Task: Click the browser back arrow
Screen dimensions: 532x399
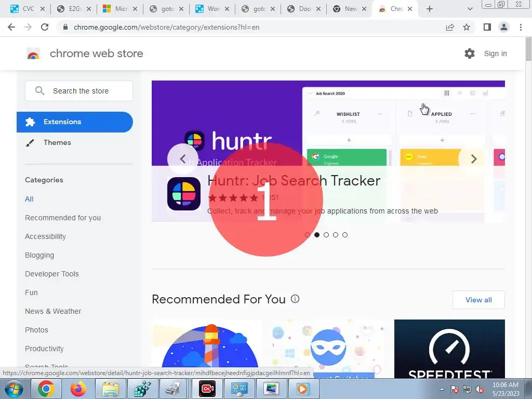Action: [11, 27]
